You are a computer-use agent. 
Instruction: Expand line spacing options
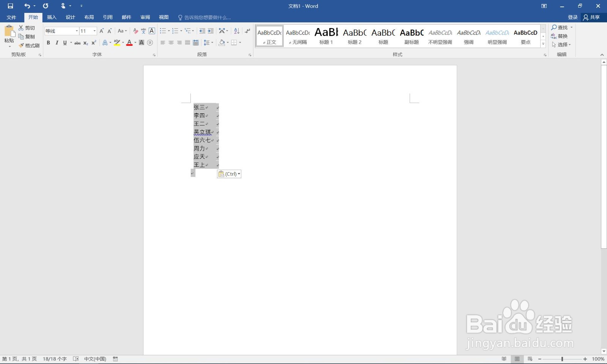(x=209, y=43)
